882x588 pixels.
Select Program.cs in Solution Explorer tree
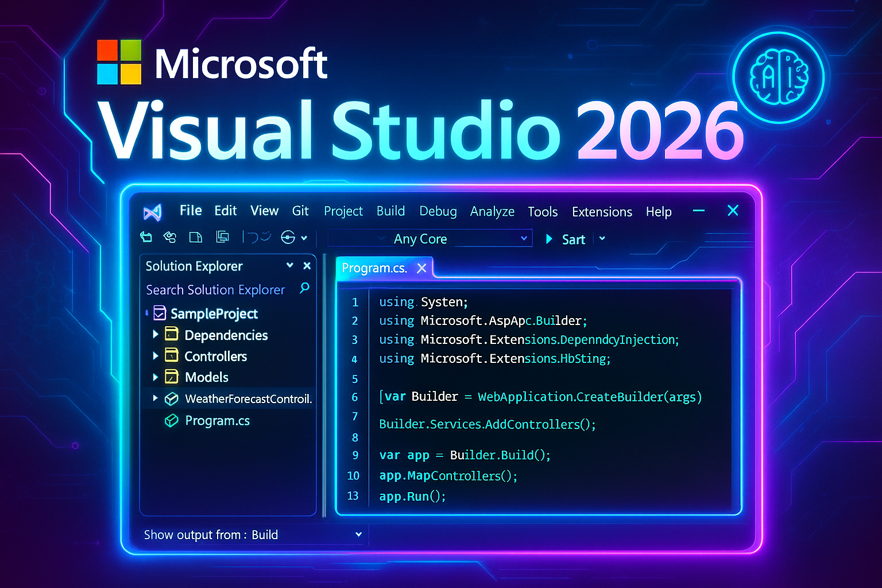[217, 421]
